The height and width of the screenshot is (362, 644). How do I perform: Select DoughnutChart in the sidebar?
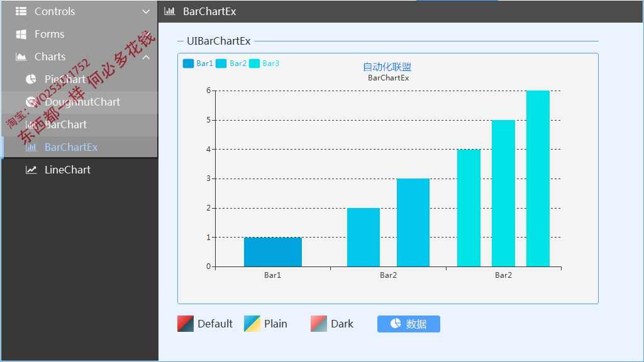pyautogui.click(x=82, y=102)
